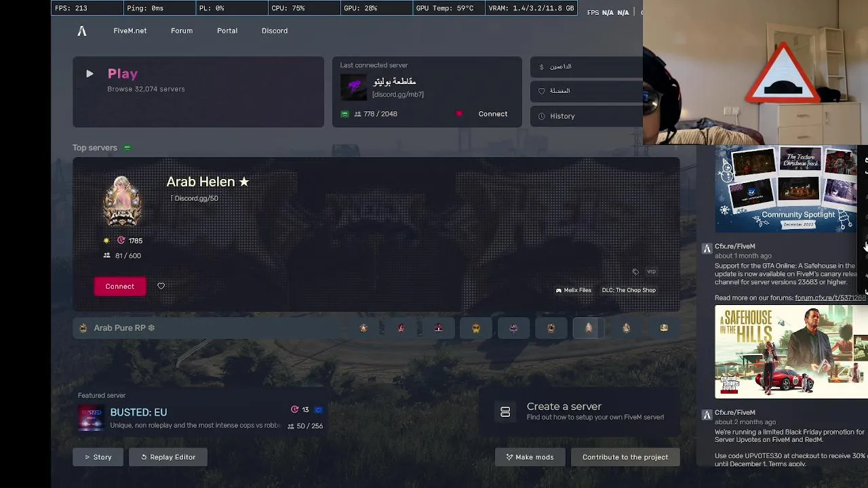Click the last connected server purple thumbnail
This screenshot has width=868, height=488.
point(353,87)
